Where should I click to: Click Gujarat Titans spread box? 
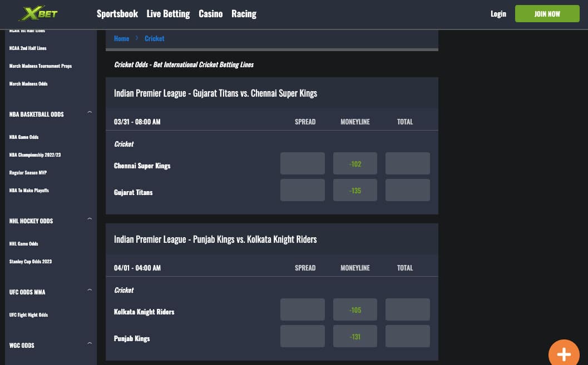(x=303, y=190)
